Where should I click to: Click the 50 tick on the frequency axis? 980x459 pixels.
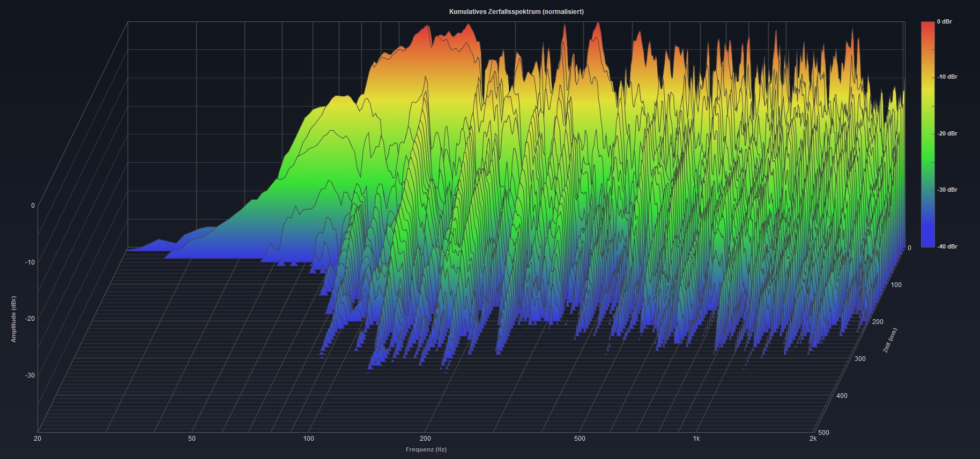pos(192,439)
